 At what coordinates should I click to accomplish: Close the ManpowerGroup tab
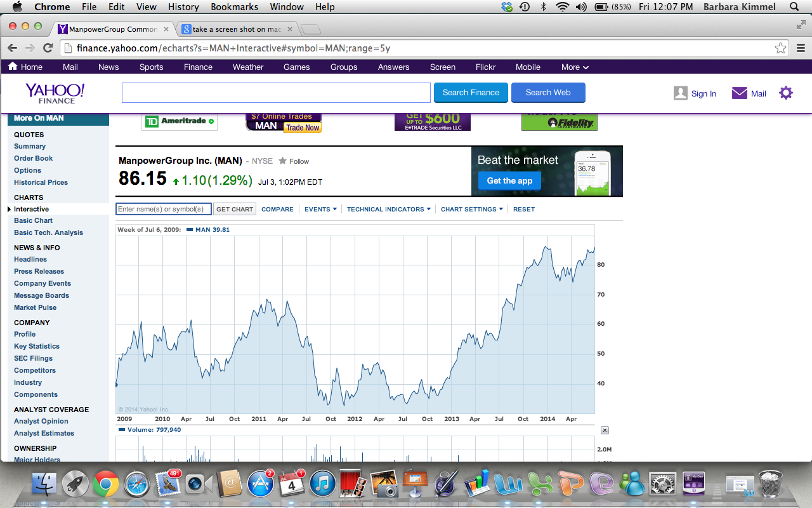click(x=166, y=29)
